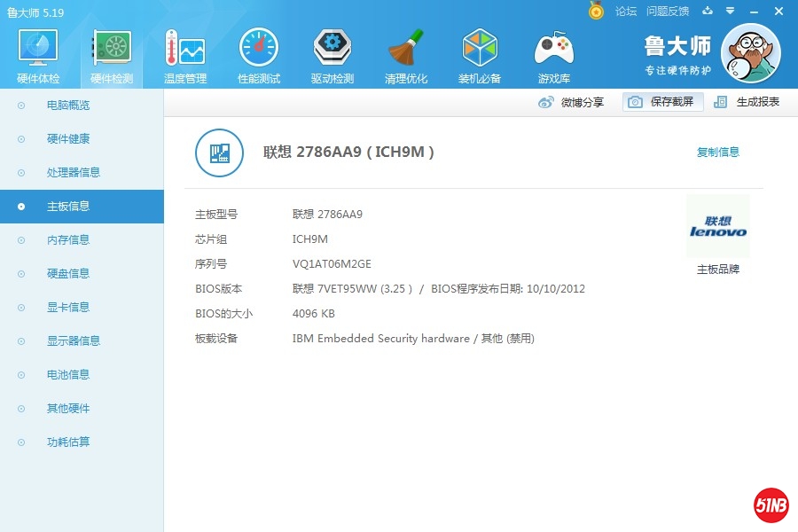Open 处理器信息 in the sidebar

point(74,173)
